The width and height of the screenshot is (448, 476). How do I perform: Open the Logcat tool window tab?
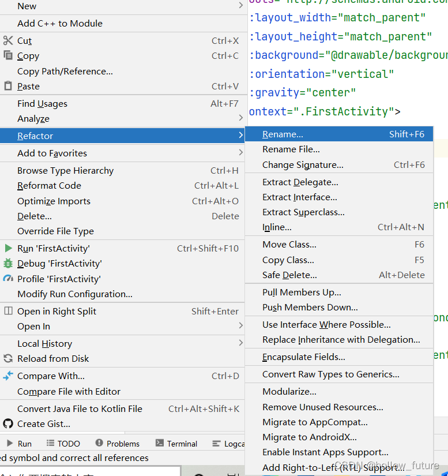228,444
